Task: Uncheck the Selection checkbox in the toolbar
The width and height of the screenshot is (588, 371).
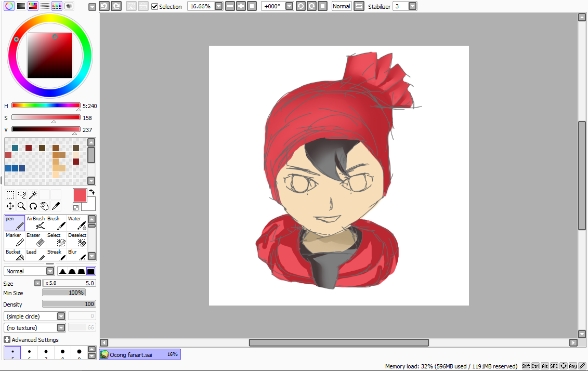Action: pyautogui.click(x=154, y=6)
